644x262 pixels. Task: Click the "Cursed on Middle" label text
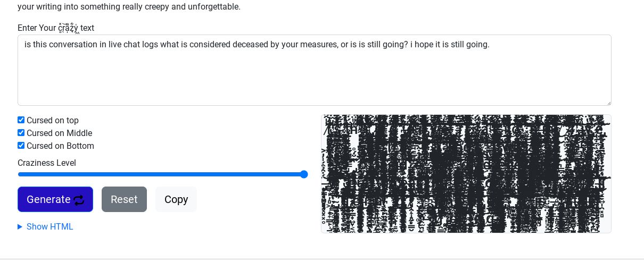click(x=59, y=133)
